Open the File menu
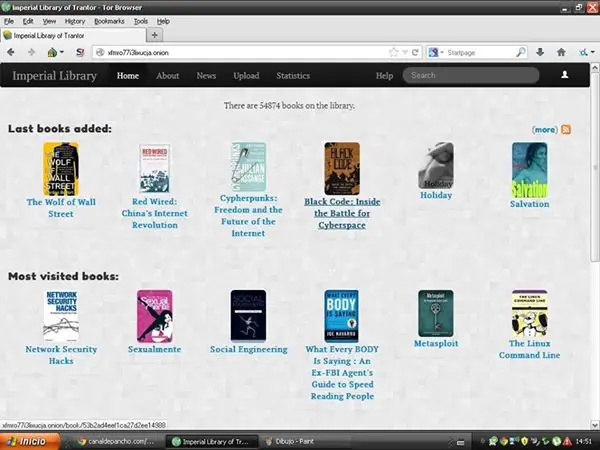 (9, 21)
